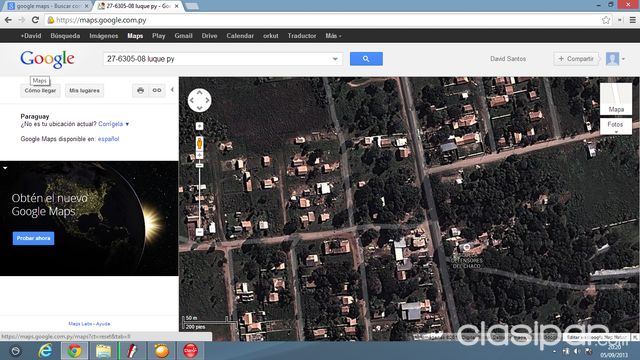Image resolution: width=640 pixels, height=360 pixels.
Task: Open the Chrome menu icon
Action: click(x=633, y=20)
